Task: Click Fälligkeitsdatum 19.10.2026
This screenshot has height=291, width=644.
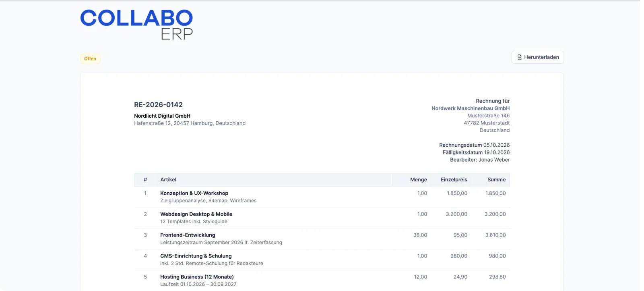Action: click(476, 152)
